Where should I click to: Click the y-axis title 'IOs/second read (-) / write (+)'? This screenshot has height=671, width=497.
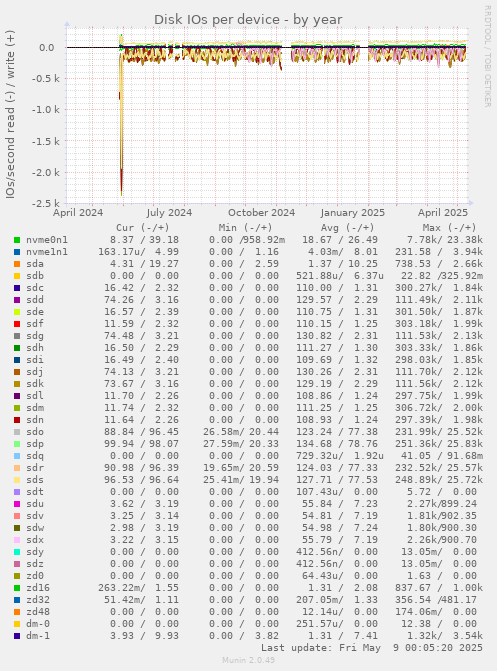click(x=10, y=114)
